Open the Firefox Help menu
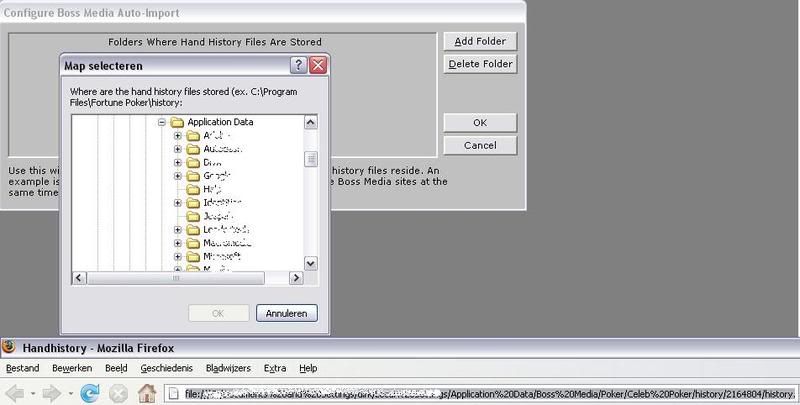The image size is (800, 405). click(308, 368)
